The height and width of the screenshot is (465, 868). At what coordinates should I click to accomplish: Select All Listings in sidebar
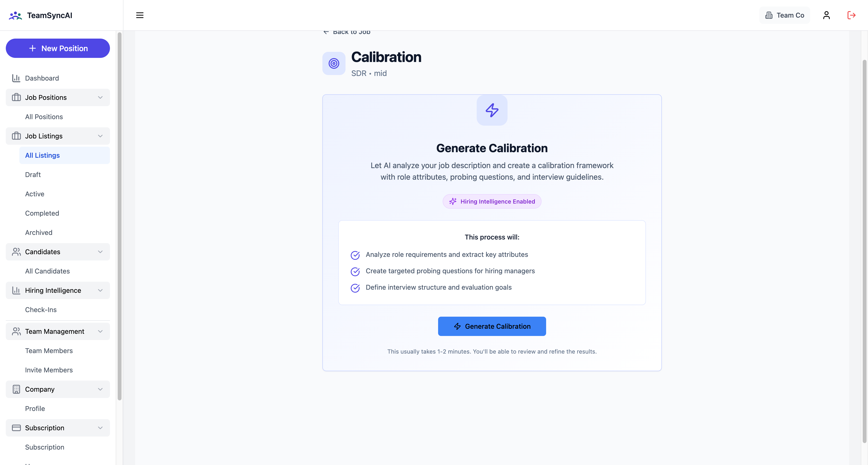coord(42,155)
